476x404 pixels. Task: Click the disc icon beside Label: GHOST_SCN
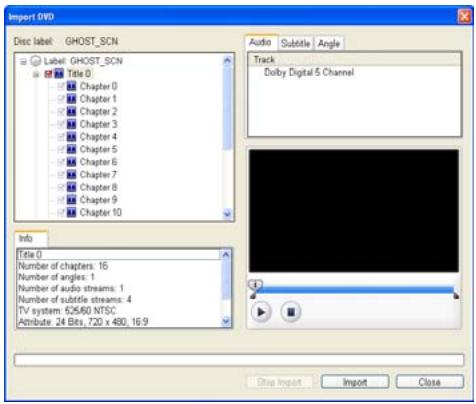[x=36, y=61]
